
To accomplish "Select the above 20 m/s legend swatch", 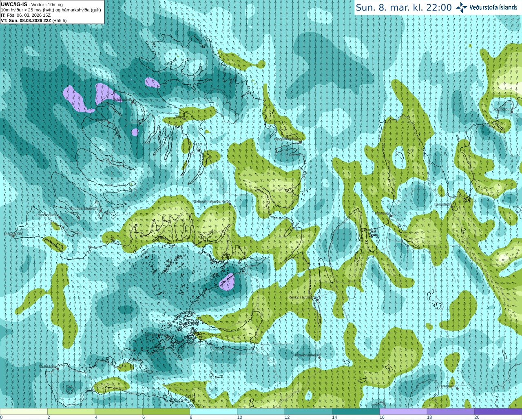I will pyautogui.click(x=498, y=411).
